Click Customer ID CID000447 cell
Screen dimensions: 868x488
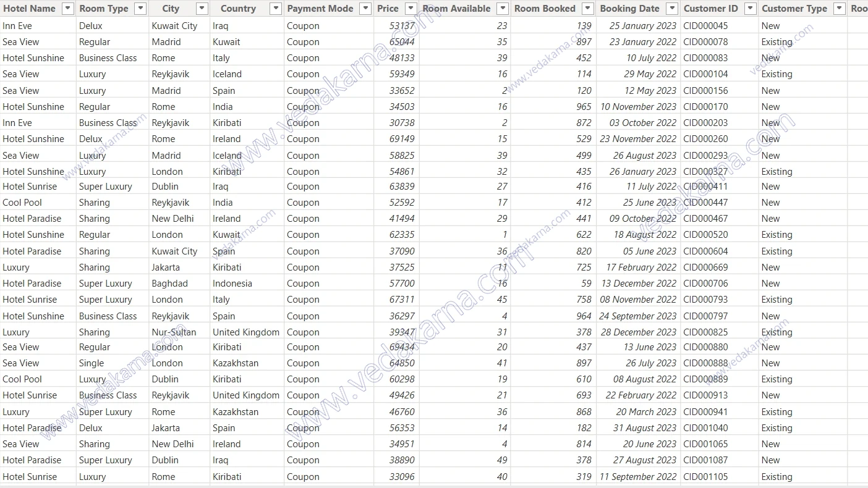point(705,203)
